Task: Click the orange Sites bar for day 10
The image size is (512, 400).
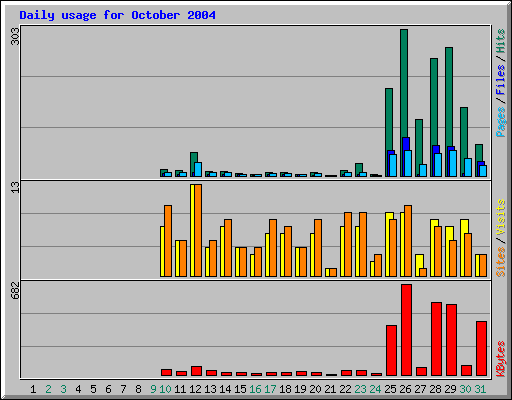Action: (x=168, y=241)
